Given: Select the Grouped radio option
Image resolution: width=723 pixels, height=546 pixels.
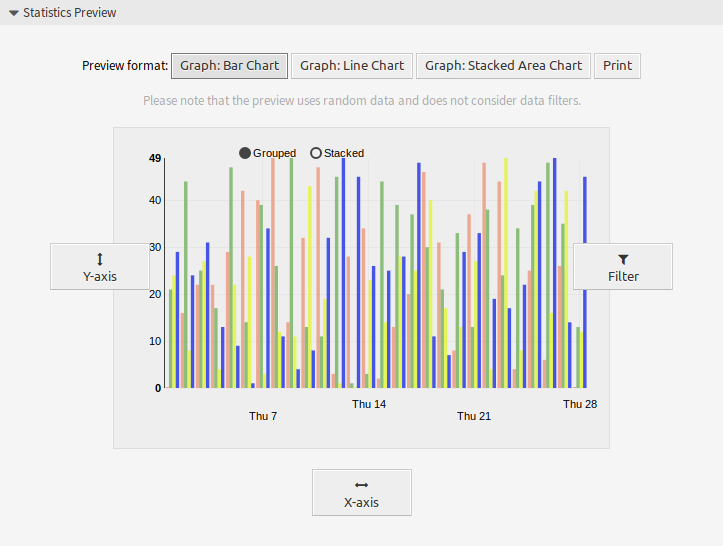Looking at the screenshot, I should pyautogui.click(x=245, y=153).
